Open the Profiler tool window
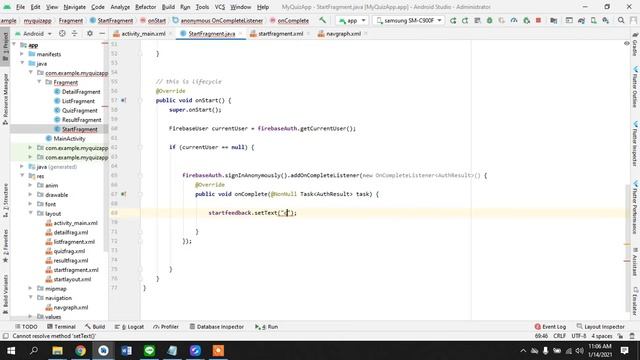Screen dimensions: 640x360 pos(166,327)
